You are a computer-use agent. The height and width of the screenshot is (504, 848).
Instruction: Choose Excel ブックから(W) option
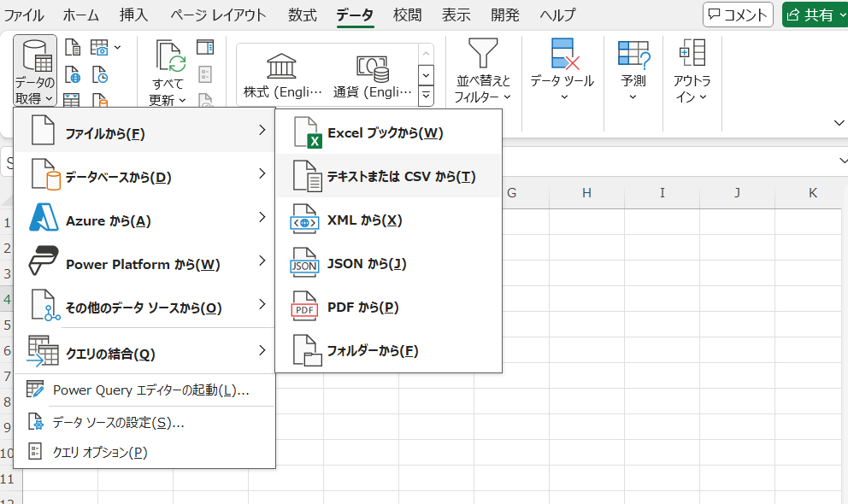(388, 133)
